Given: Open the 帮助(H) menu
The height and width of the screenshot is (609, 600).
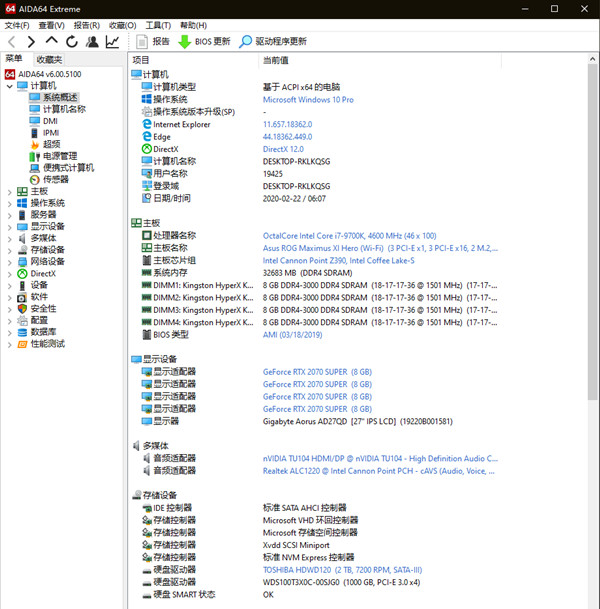Looking at the screenshot, I should click(193, 26).
